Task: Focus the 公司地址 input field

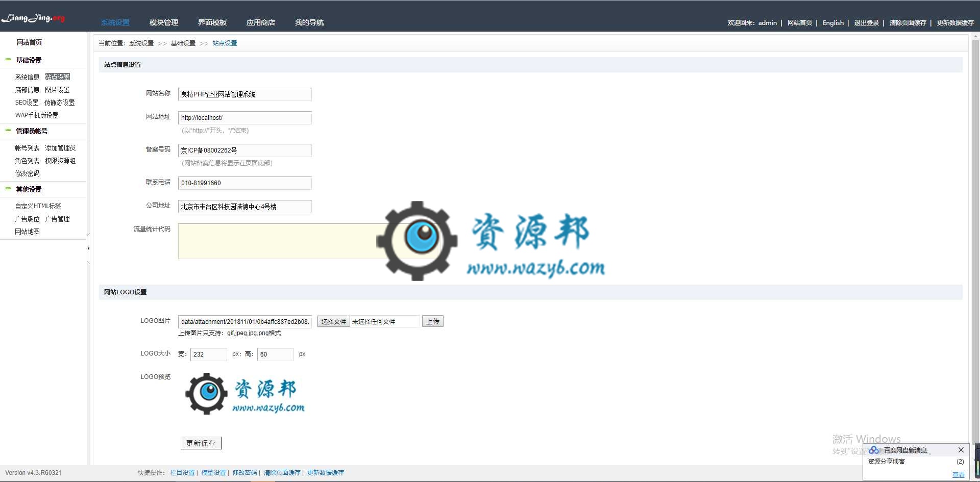Action: pos(245,207)
